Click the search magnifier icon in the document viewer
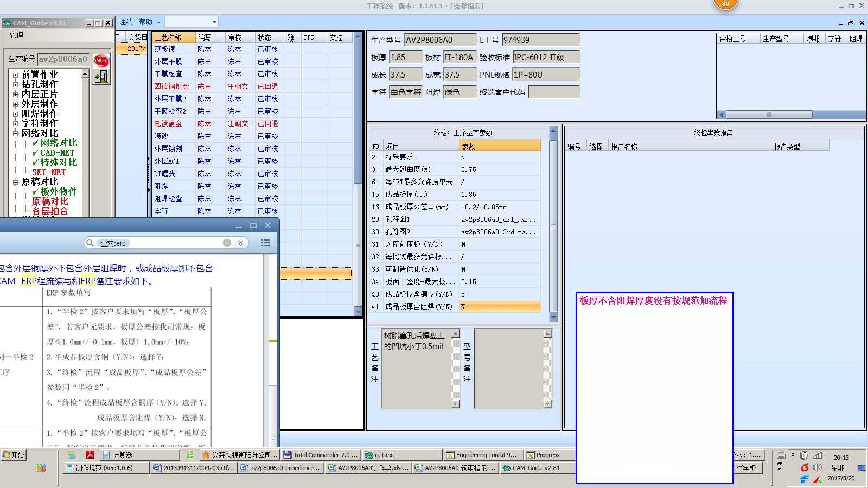Image resolution: width=868 pixels, height=488 pixels. (90, 243)
